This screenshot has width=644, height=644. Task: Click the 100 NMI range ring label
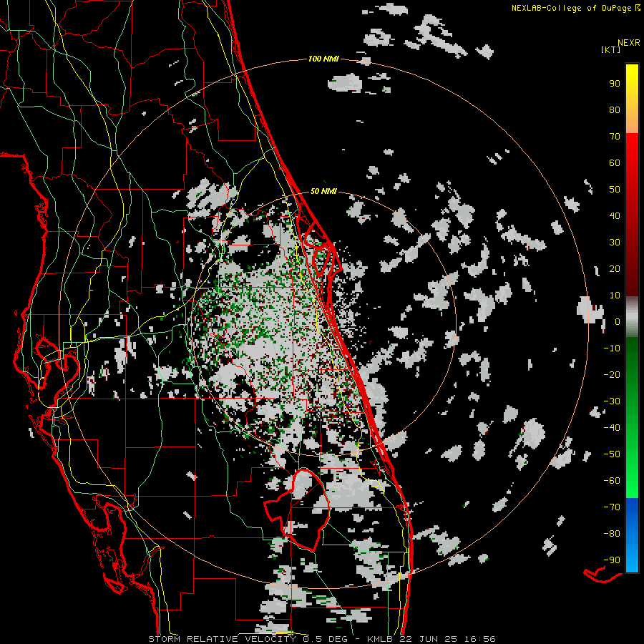pyautogui.click(x=323, y=59)
